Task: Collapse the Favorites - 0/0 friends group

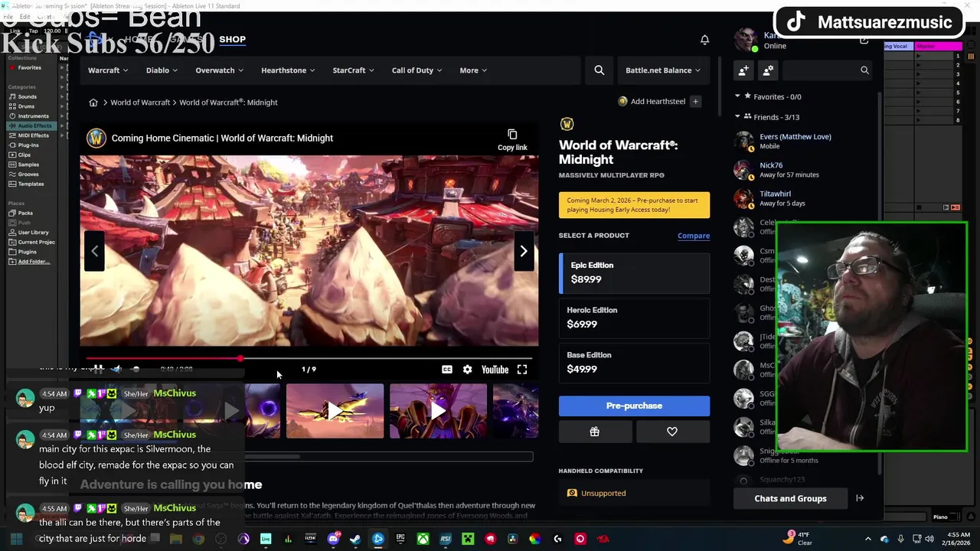Action: tap(737, 96)
